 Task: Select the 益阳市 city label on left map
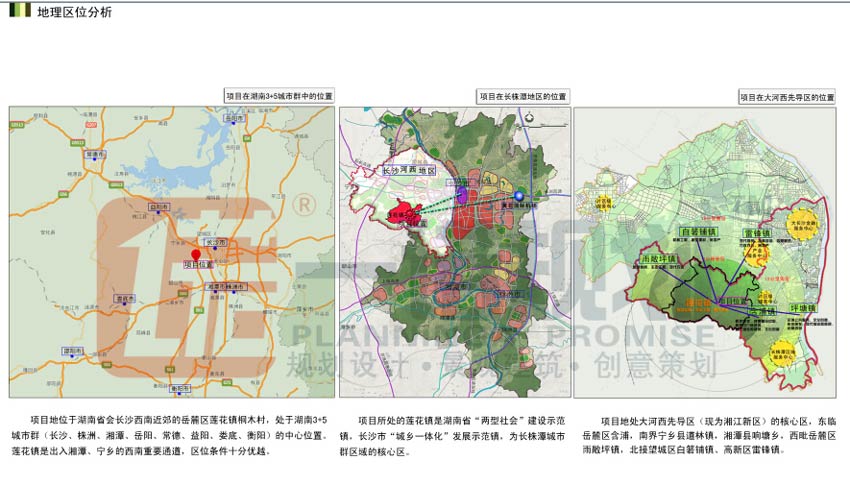[157, 206]
